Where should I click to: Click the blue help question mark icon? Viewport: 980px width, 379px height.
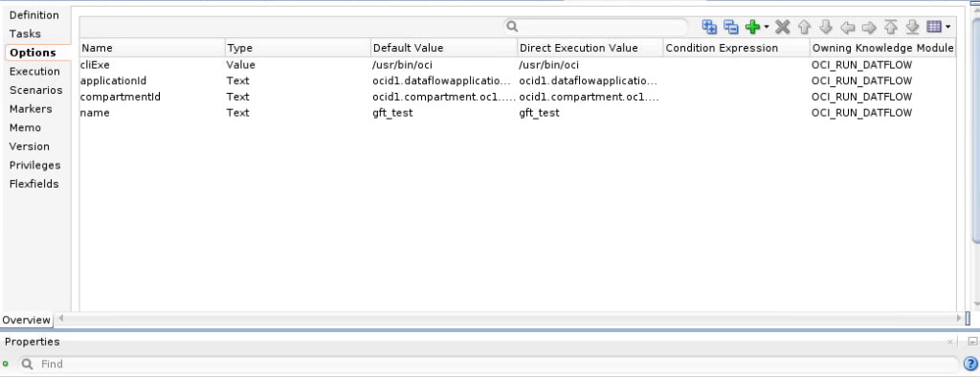[x=970, y=364]
